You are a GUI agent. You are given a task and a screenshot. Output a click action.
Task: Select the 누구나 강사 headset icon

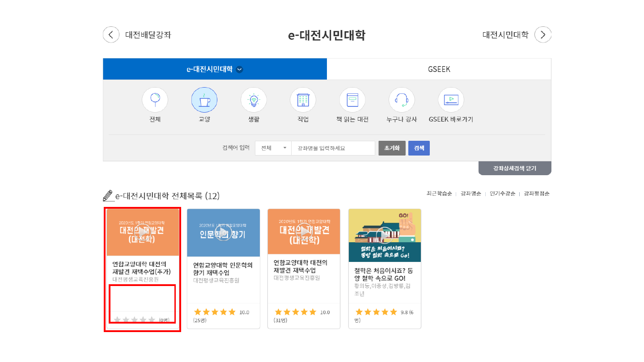[402, 100]
